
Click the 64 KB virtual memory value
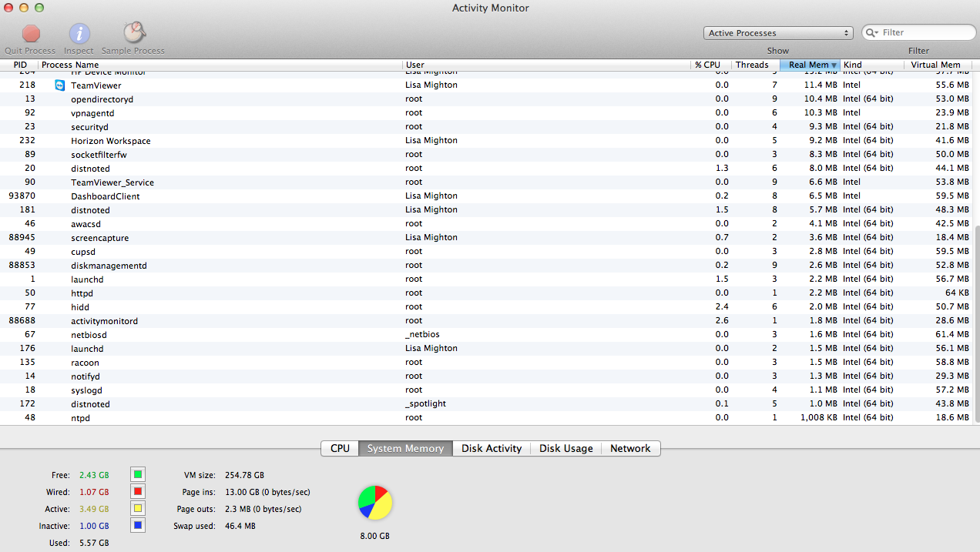click(x=958, y=293)
